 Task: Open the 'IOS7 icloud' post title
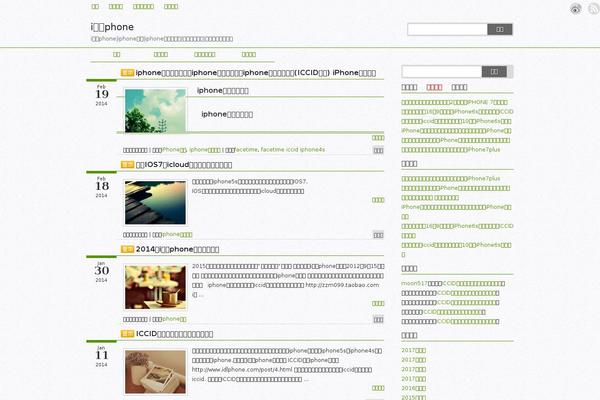pos(184,165)
